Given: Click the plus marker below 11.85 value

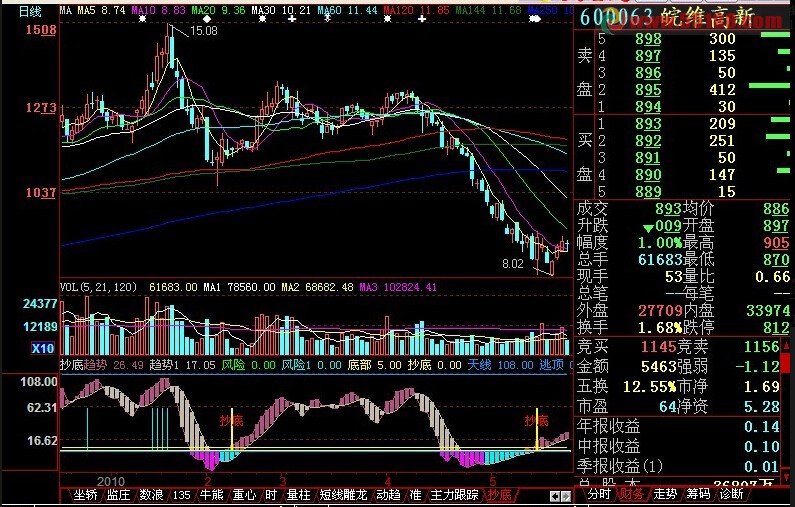Looking at the screenshot, I should (422, 19).
